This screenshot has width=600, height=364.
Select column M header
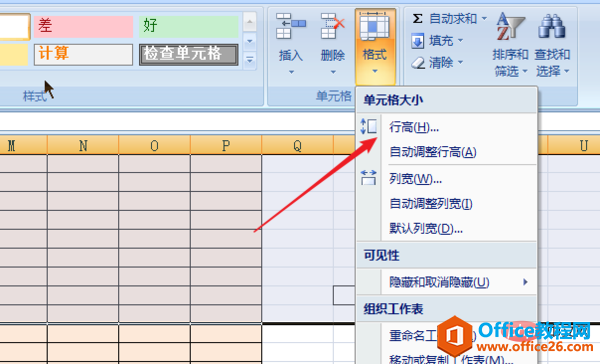point(23,145)
